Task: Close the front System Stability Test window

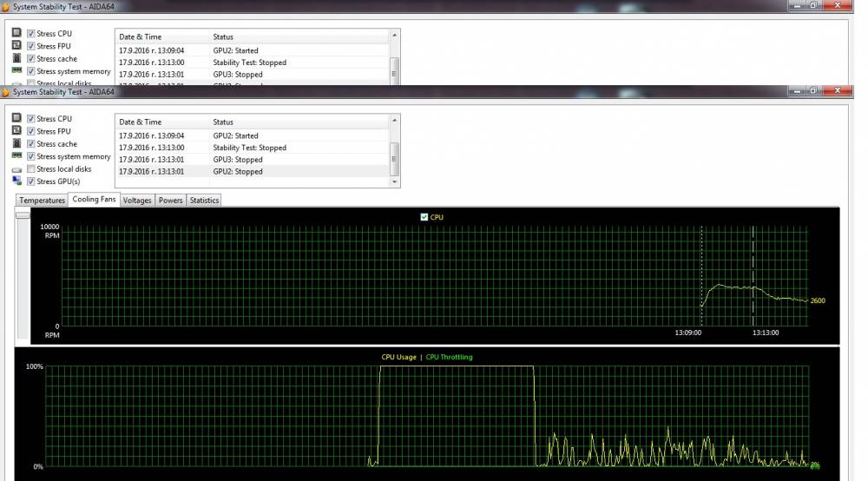Action: 838,91
